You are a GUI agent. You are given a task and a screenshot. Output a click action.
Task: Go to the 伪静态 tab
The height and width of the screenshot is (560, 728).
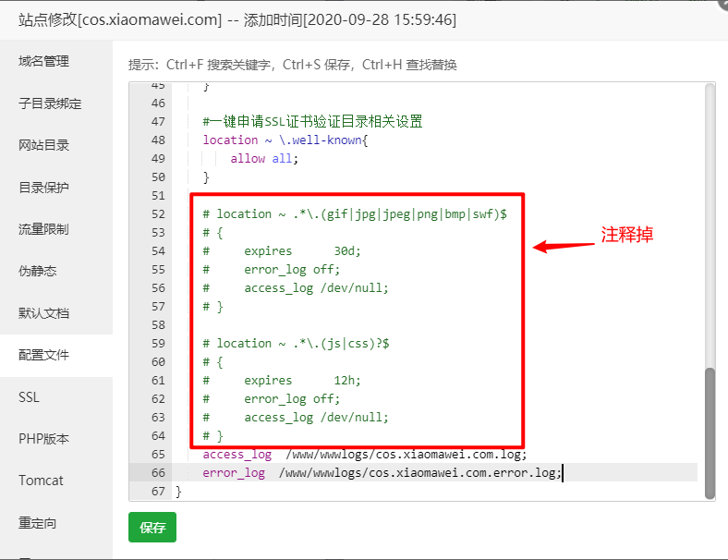[x=38, y=271]
